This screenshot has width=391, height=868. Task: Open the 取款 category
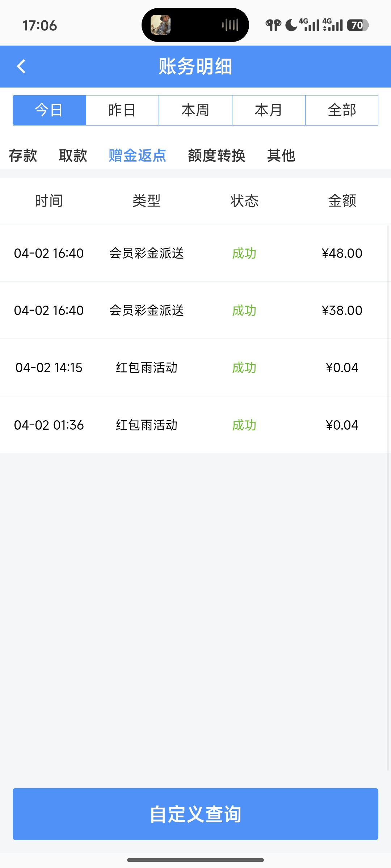click(x=73, y=156)
